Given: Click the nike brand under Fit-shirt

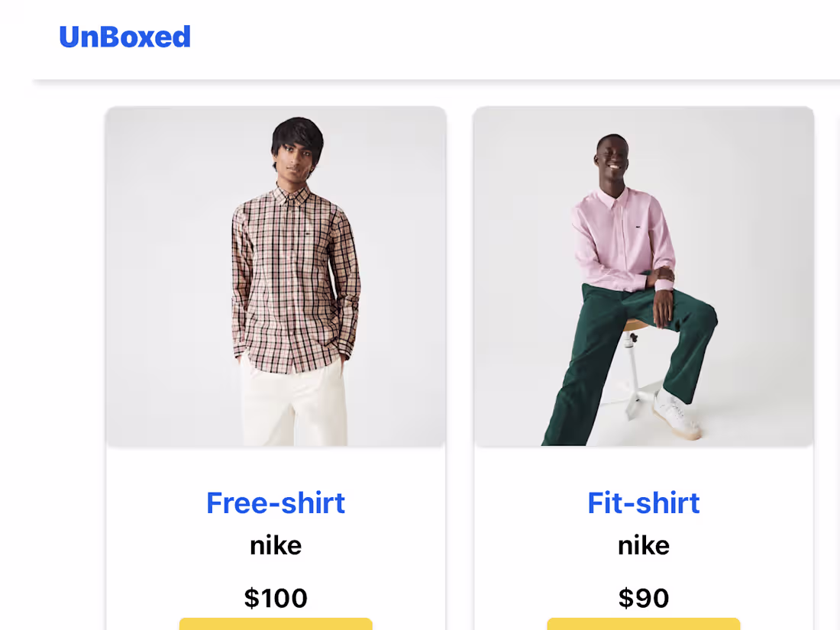Looking at the screenshot, I should pyautogui.click(x=643, y=544).
